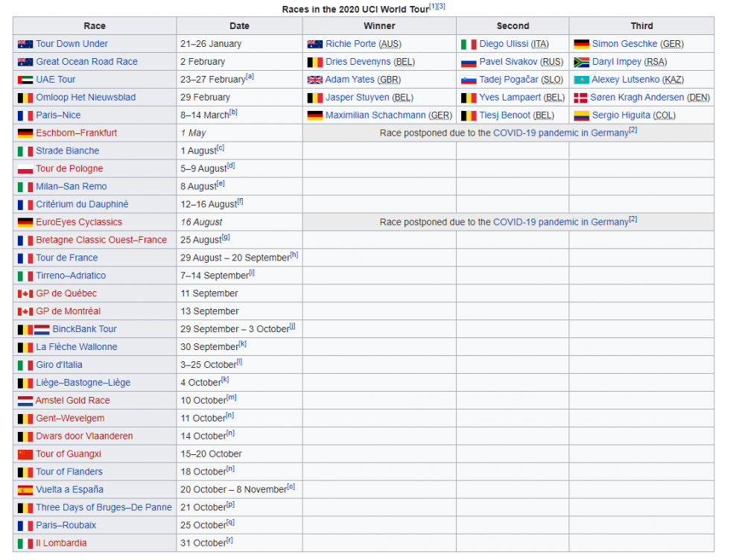Click the Canadian flag beside GP de Montréal
745x560 pixels.
[x=25, y=311]
